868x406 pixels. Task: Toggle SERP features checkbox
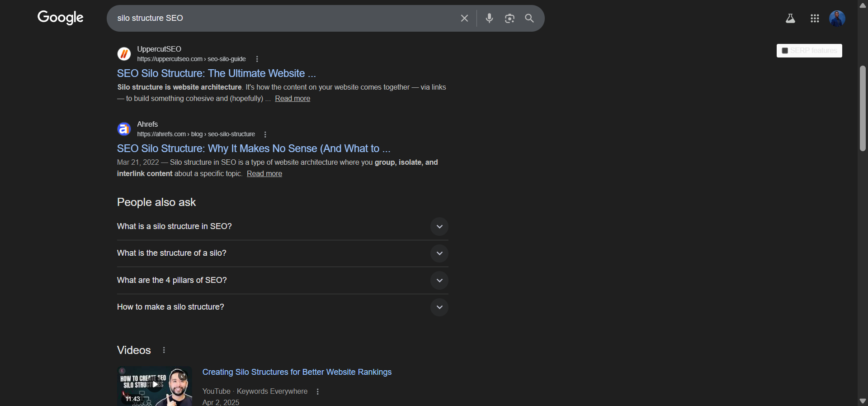tap(785, 51)
